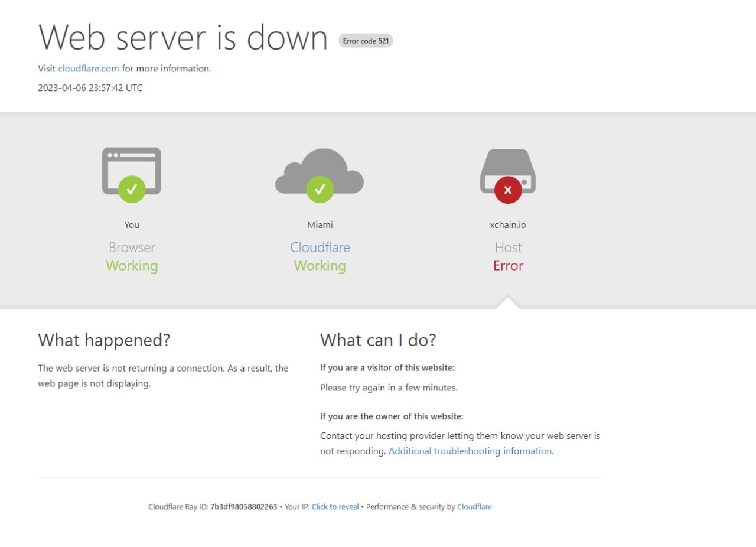Open Additional troubleshooting information link

click(470, 451)
